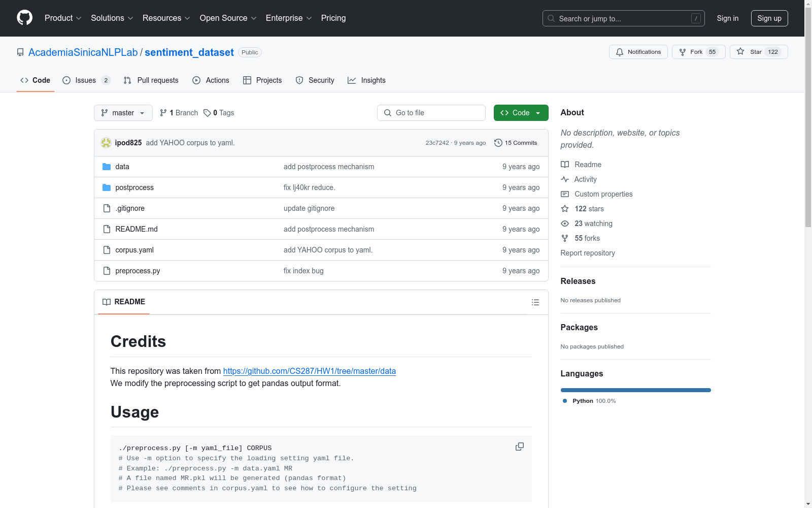812x508 pixels.
Task: Open the Activity link in About
Action: coord(579,179)
